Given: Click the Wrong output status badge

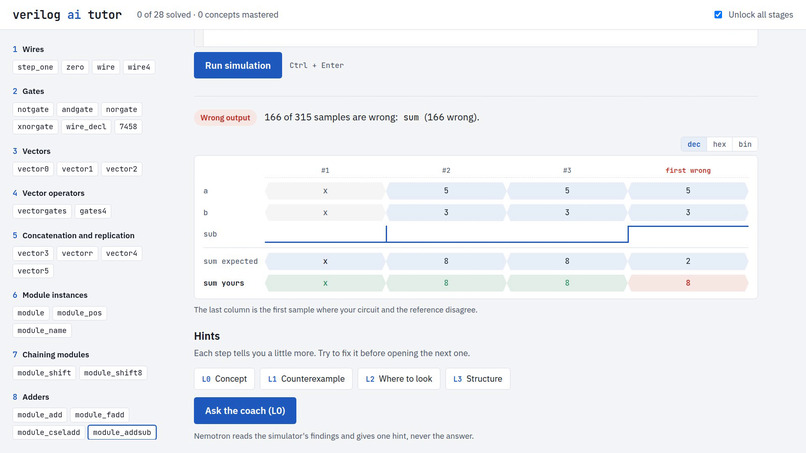Looking at the screenshot, I should tap(225, 118).
